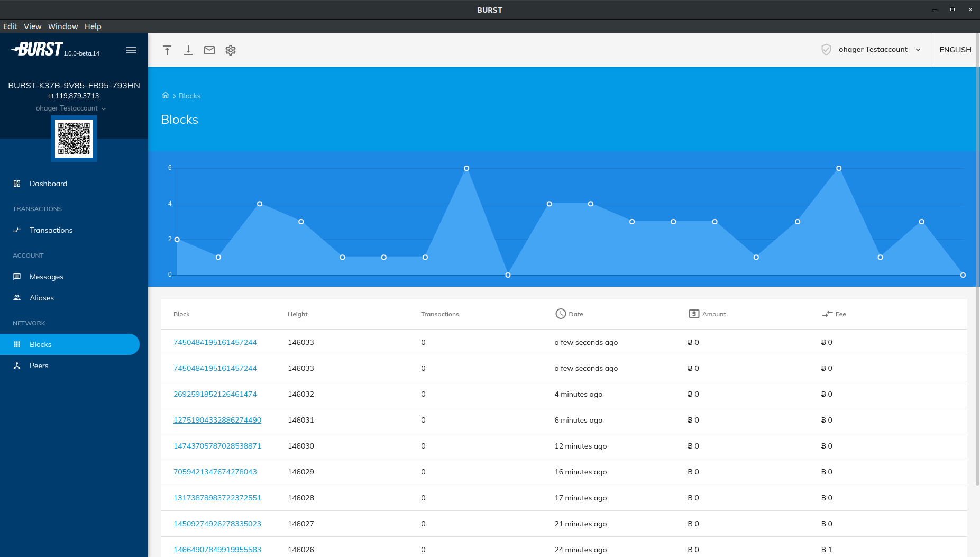Click the '24 minutes ago' date cell

[580, 550]
